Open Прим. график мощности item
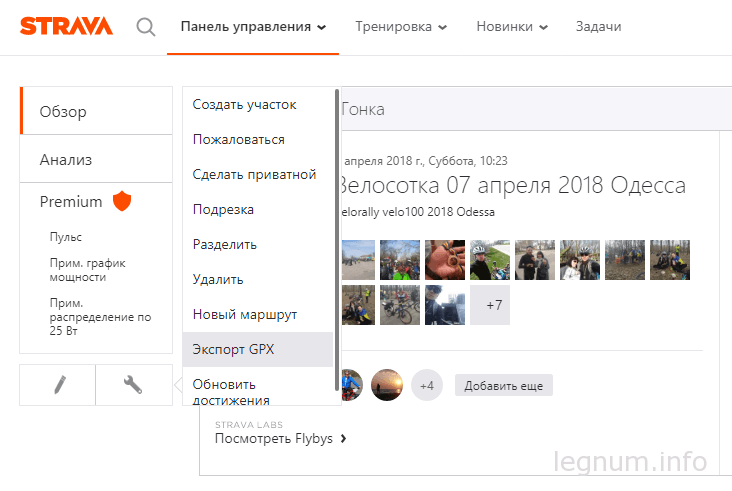 coord(87,270)
